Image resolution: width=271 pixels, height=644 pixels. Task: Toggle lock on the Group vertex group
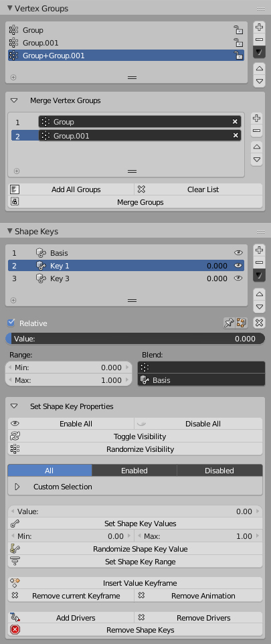pyautogui.click(x=238, y=30)
